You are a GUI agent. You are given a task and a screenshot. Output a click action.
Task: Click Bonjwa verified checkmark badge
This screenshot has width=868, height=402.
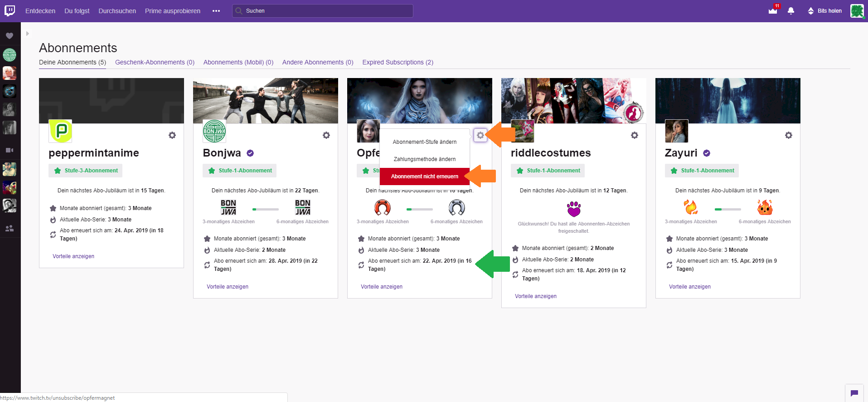click(x=250, y=153)
